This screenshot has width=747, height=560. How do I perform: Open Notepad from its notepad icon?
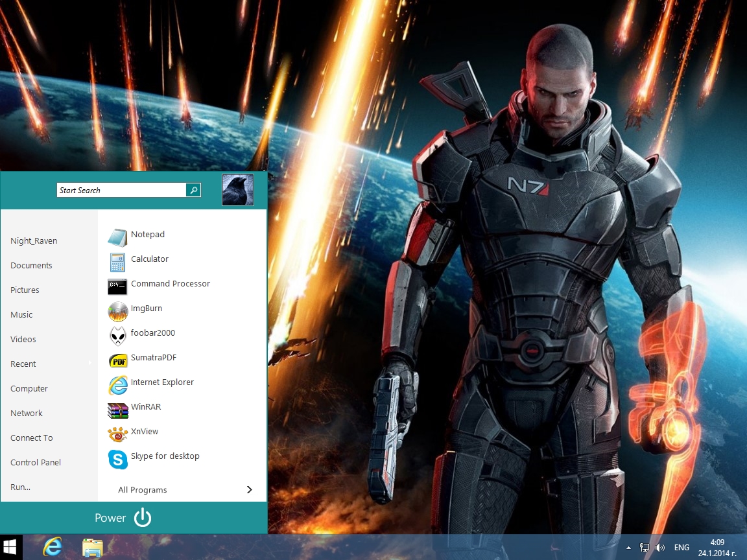[x=117, y=237]
